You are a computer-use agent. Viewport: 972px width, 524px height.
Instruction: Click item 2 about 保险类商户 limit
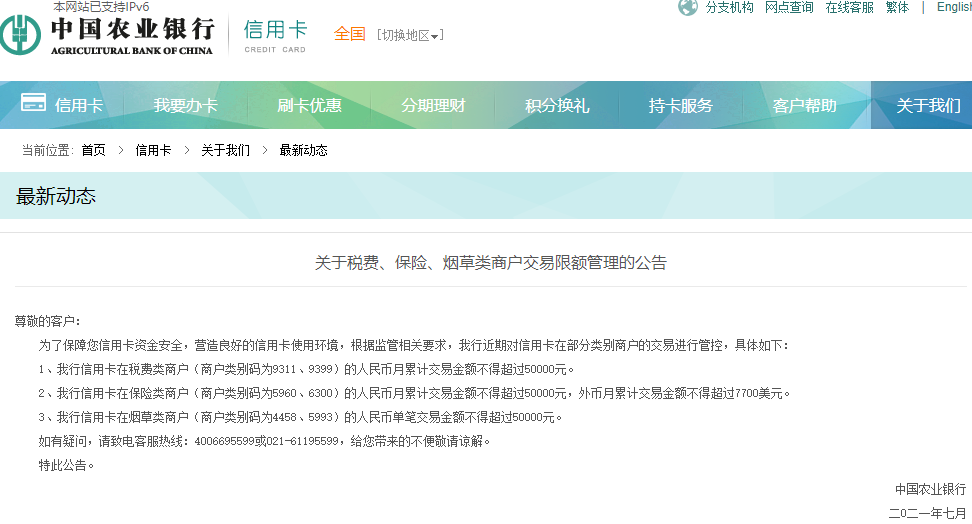(414, 393)
